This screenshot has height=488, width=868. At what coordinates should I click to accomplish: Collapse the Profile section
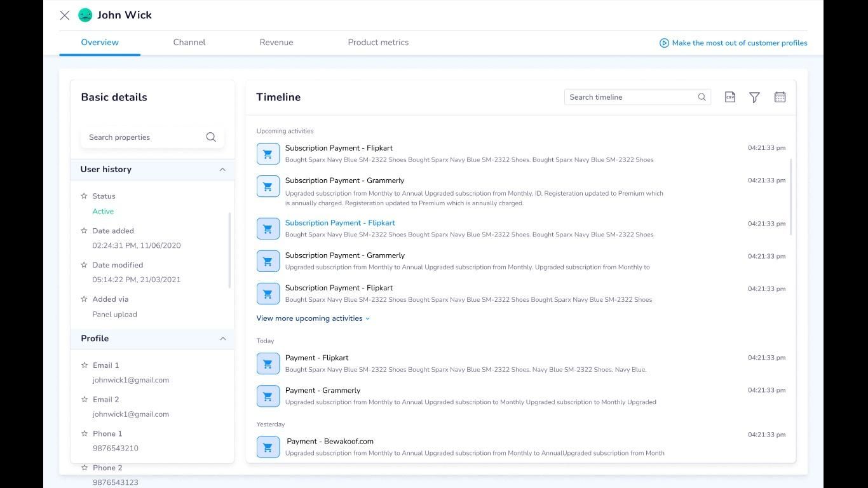[x=222, y=339]
